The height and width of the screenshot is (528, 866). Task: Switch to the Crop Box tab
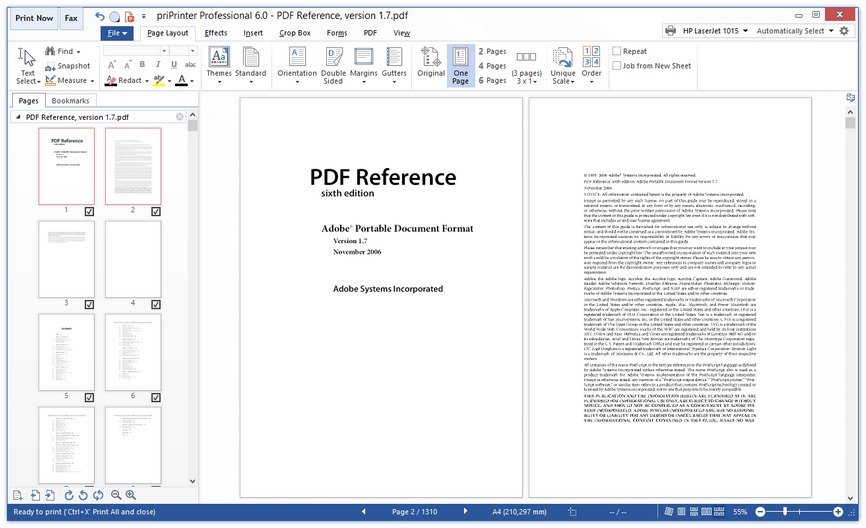pos(295,33)
